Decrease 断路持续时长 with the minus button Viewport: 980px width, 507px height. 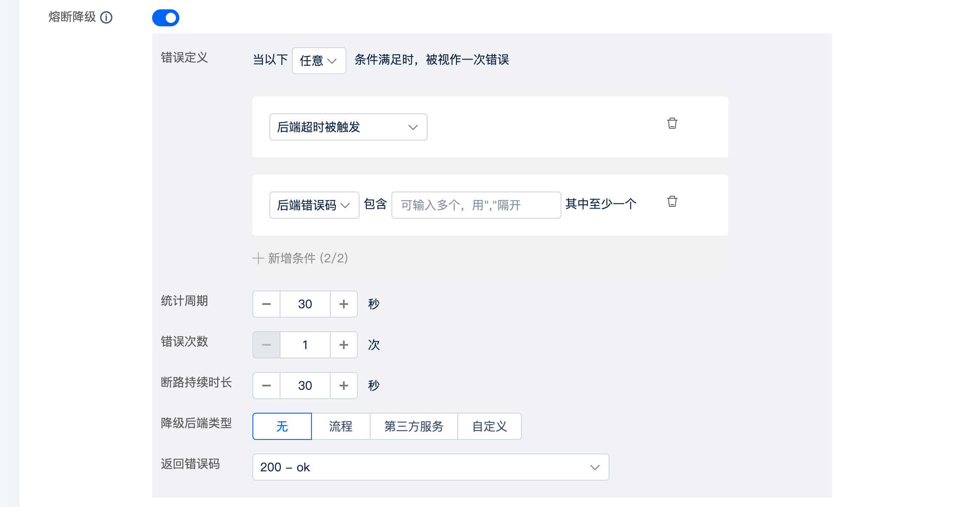coord(266,386)
